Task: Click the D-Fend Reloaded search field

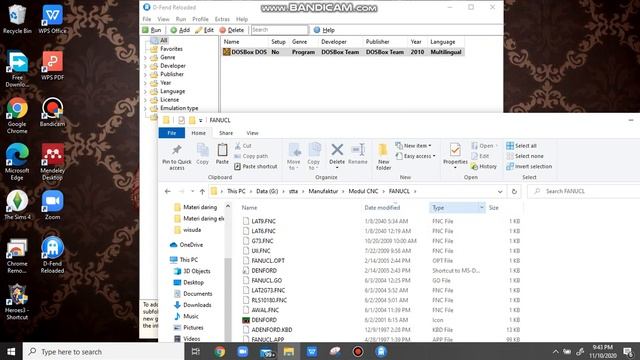Action: point(279,30)
